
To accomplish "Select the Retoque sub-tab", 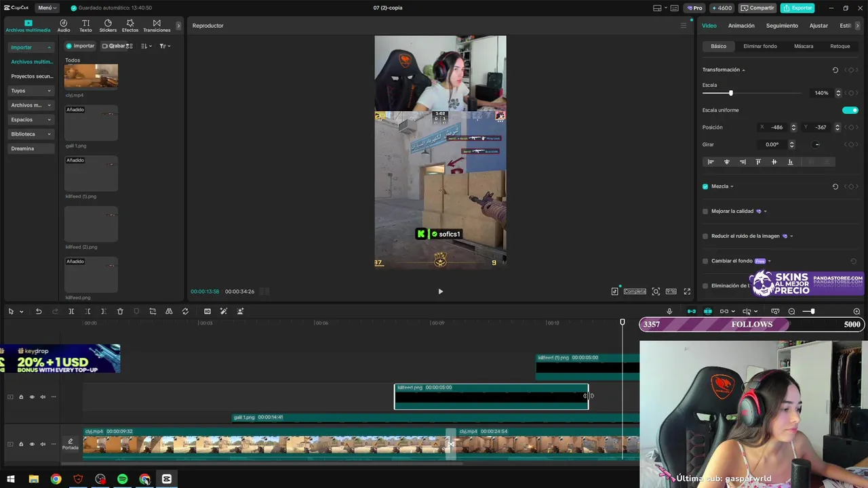I will (840, 46).
